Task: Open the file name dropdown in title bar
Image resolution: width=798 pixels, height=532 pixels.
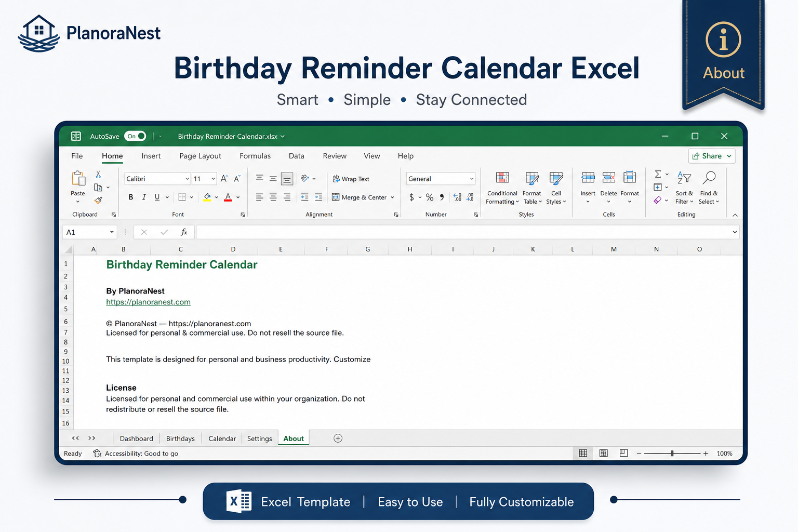Action: (283, 136)
